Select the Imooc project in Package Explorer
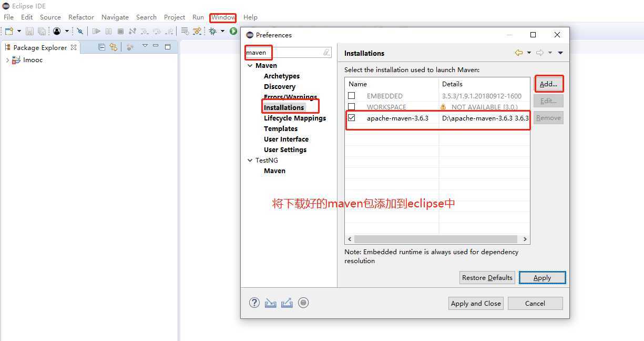644x341 pixels. pos(33,60)
